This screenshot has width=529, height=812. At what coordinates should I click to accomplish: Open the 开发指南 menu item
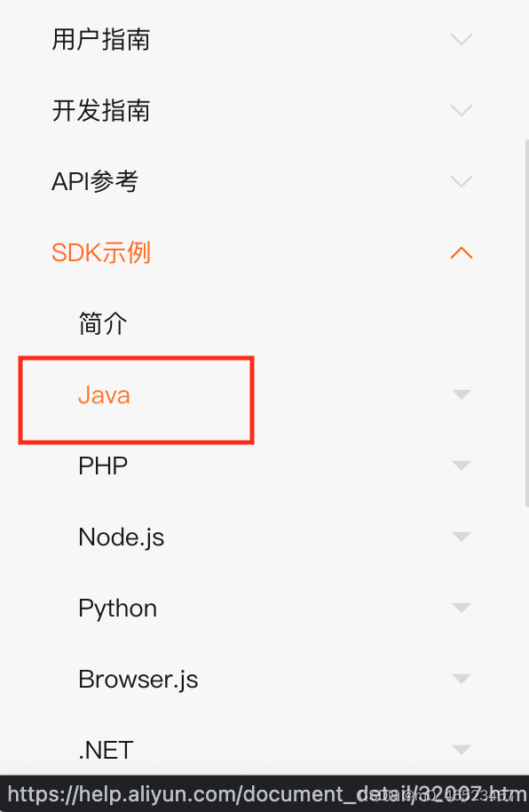pyautogui.click(x=101, y=111)
